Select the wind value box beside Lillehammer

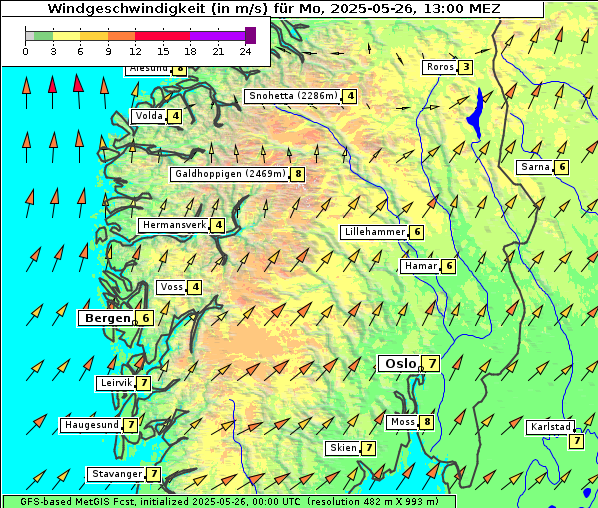coord(416,232)
